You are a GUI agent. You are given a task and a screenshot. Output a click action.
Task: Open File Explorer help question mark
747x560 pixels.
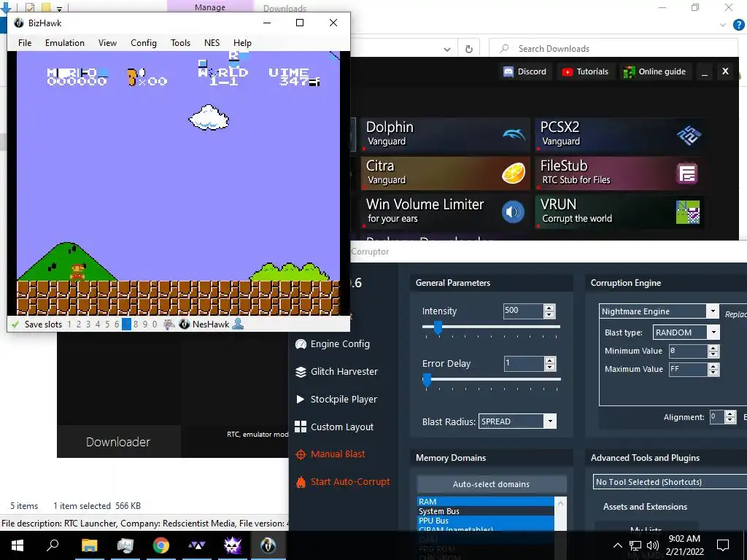click(x=738, y=25)
